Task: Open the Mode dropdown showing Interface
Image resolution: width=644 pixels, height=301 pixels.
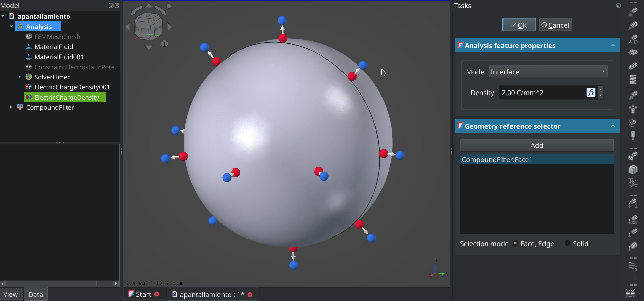Action: pyautogui.click(x=548, y=72)
